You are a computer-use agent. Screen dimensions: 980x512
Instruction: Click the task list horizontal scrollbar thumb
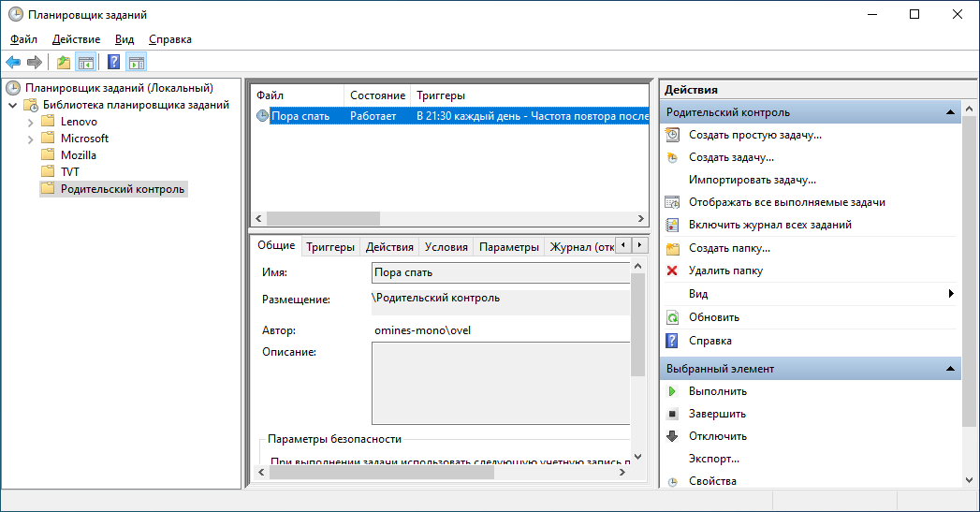click(x=323, y=219)
